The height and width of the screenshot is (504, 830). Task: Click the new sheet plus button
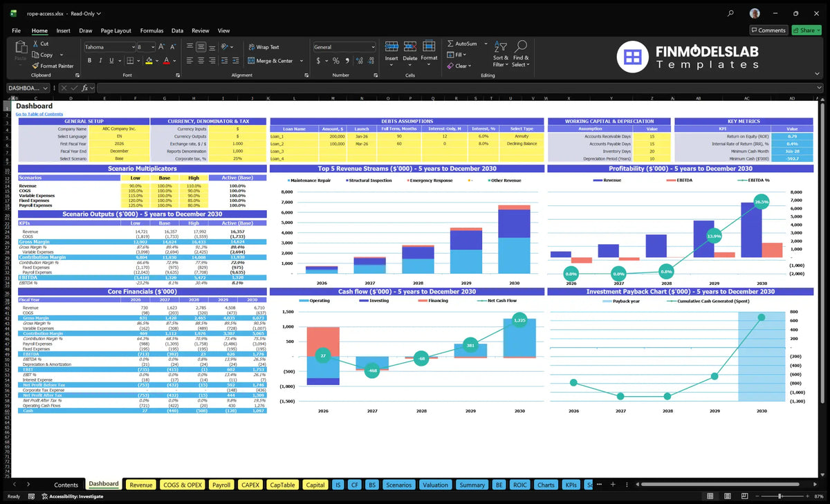coord(613,485)
